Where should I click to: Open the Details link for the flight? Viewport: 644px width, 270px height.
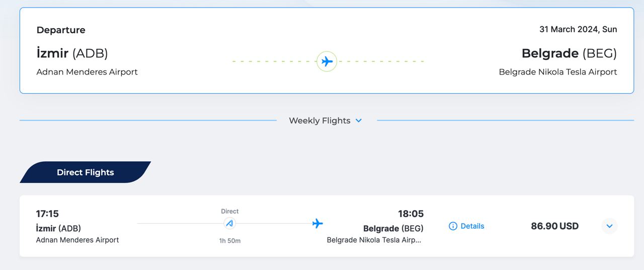pos(472,226)
